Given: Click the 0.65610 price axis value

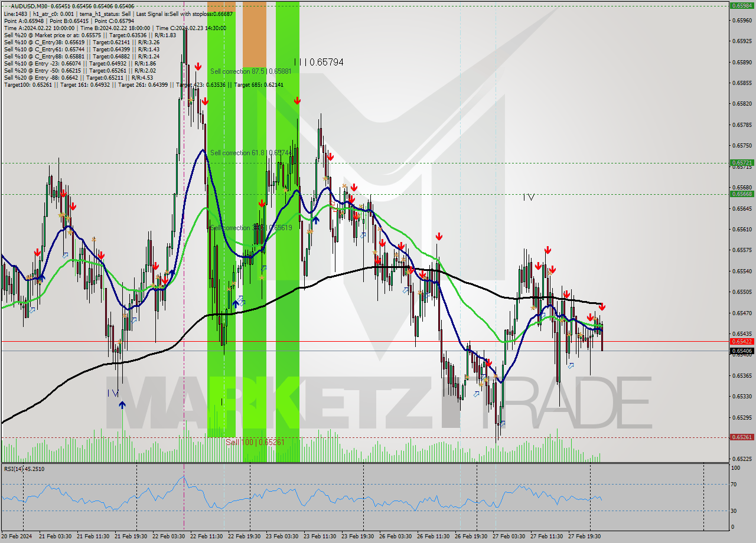Looking at the screenshot, I should pyautogui.click(x=742, y=229).
